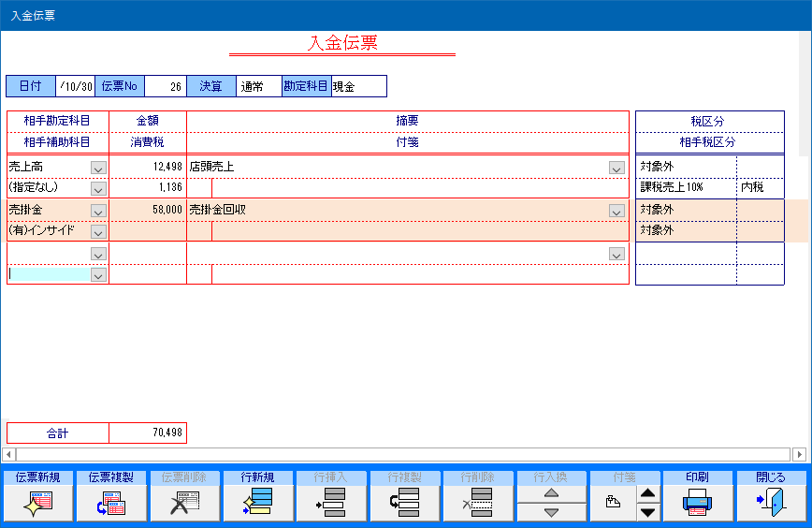This screenshot has height=528, width=812.
Task: Click the 店頭売上 summary text
Action: coord(211,167)
